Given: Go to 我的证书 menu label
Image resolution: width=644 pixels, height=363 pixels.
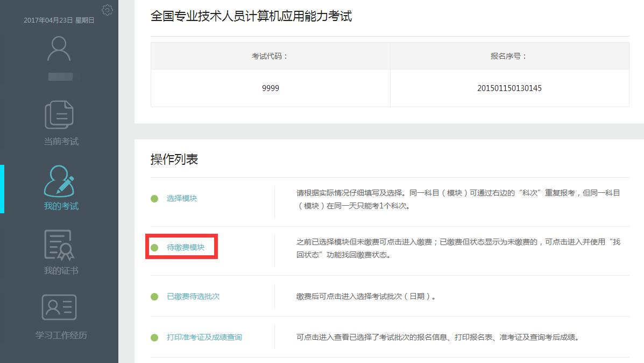Looking at the screenshot, I should (x=61, y=270).
